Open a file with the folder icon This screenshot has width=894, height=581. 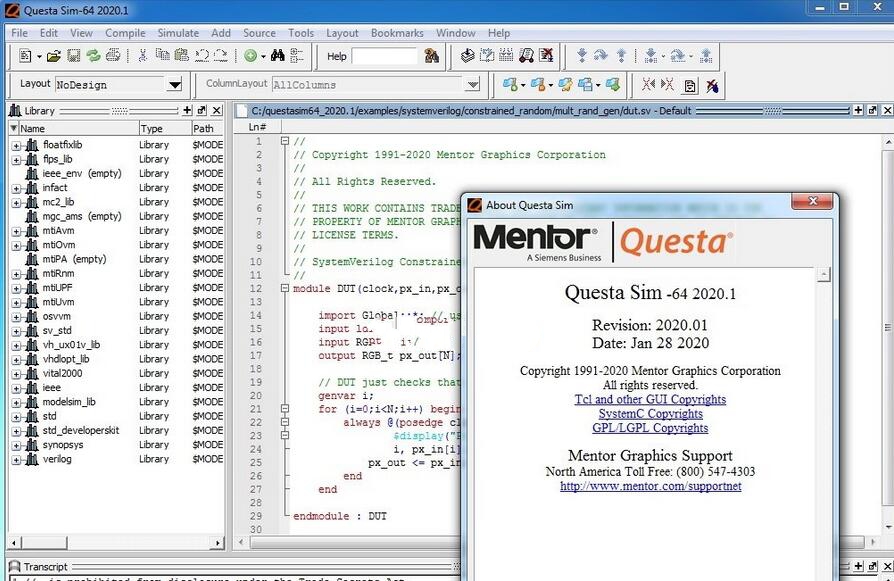[x=54, y=55]
